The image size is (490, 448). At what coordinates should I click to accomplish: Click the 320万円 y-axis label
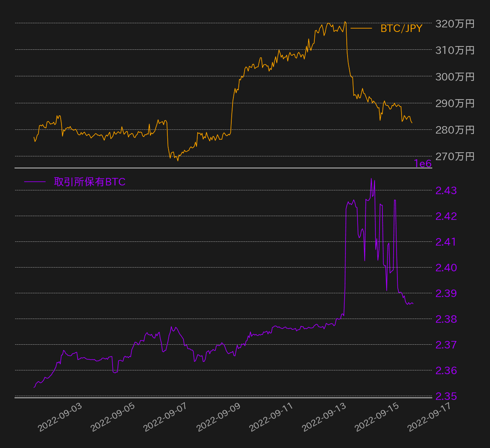[x=455, y=24]
